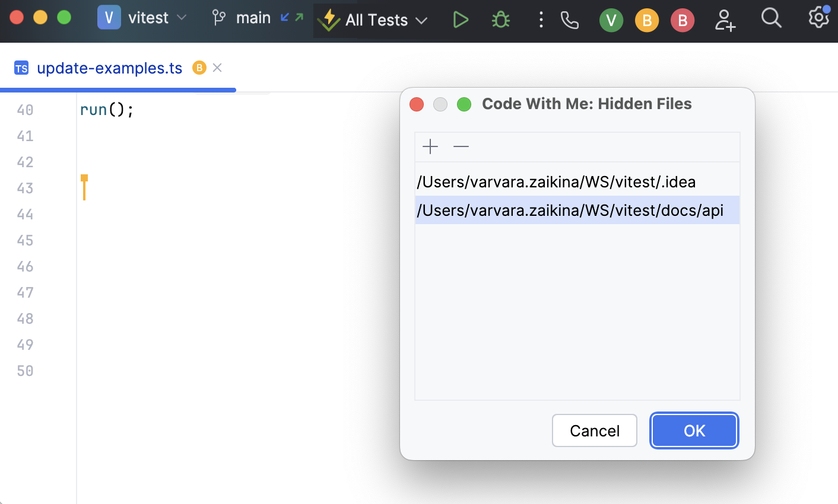Viewport: 838px width, 504px height.
Task: Click the Debug bug icon
Action: [x=501, y=20]
